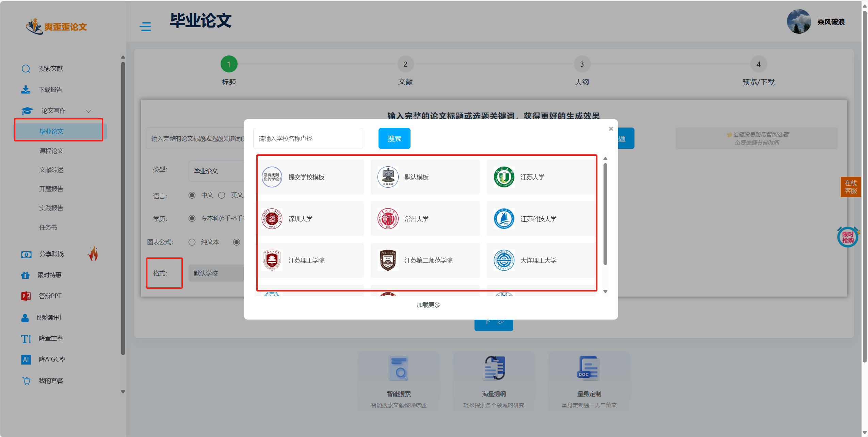Image resolution: width=868 pixels, height=437 pixels.
Task: Select the 中文 language radio button
Action: click(x=192, y=195)
